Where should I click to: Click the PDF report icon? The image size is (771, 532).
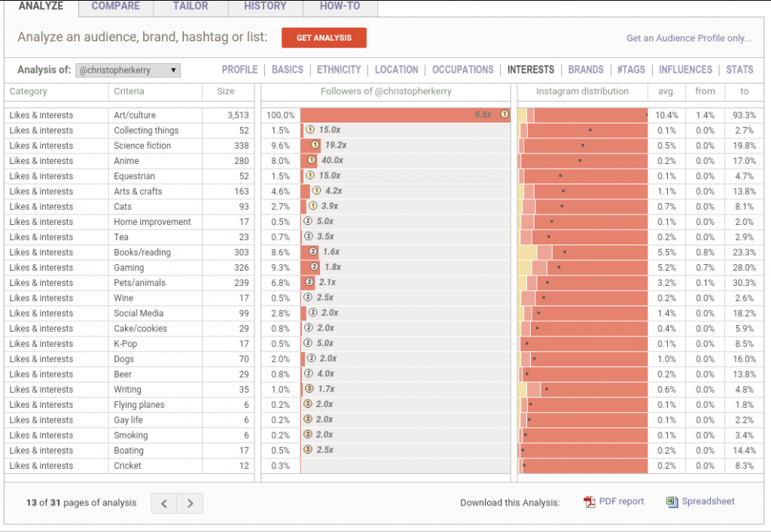589,502
